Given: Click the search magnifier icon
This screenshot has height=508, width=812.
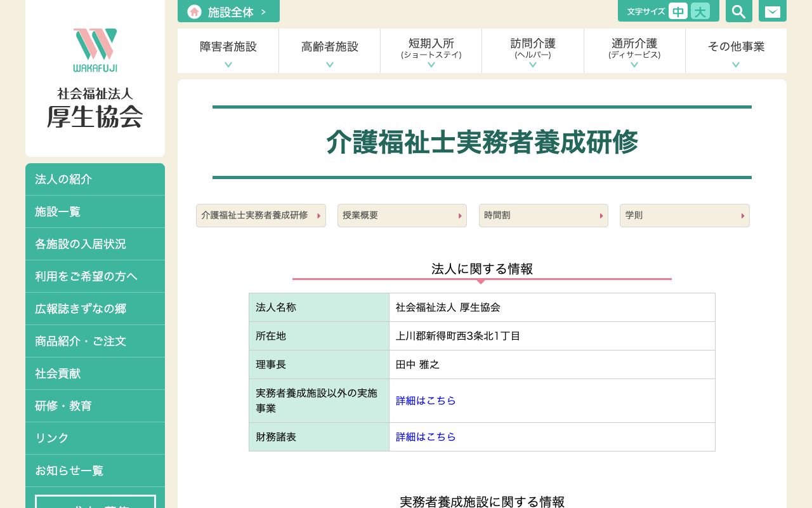Looking at the screenshot, I should [x=738, y=11].
